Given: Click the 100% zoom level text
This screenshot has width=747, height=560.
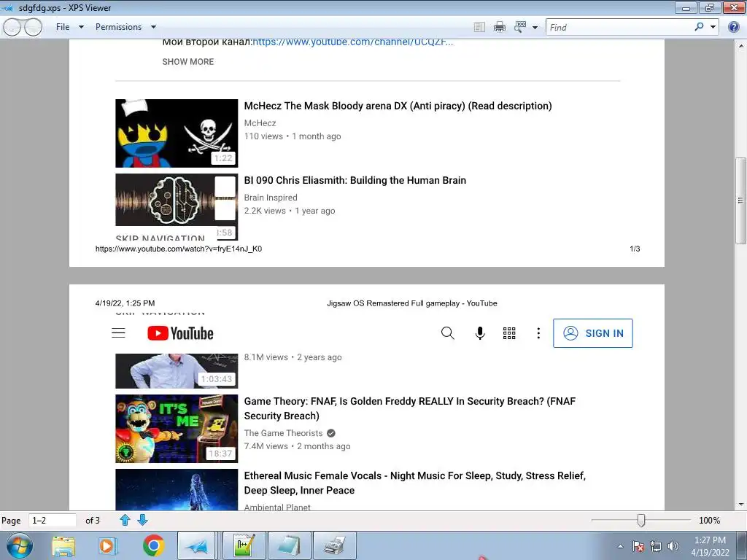Looking at the screenshot, I should pyautogui.click(x=709, y=521).
